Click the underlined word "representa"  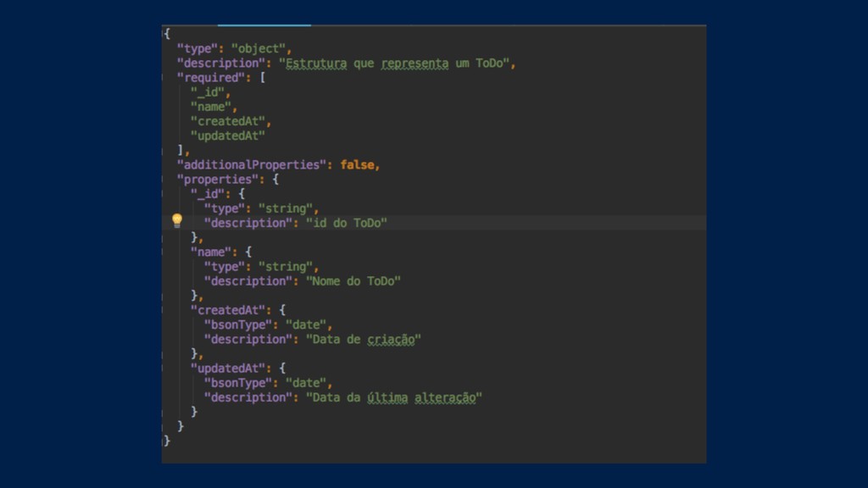(415, 64)
